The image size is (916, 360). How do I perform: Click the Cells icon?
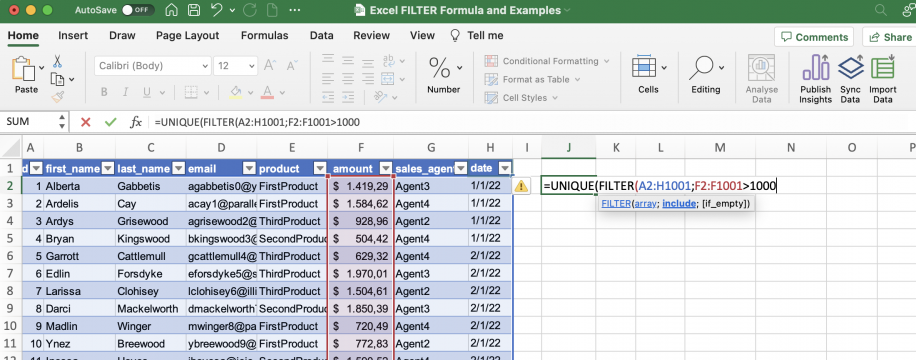tap(644, 67)
